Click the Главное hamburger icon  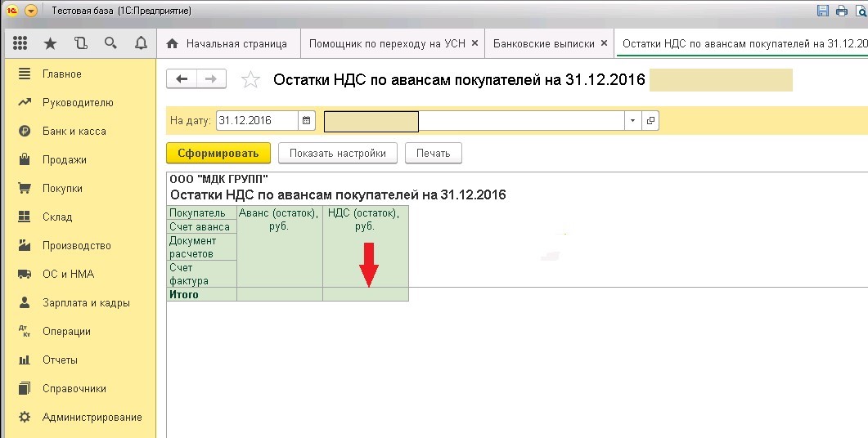(x=25, y=74)
